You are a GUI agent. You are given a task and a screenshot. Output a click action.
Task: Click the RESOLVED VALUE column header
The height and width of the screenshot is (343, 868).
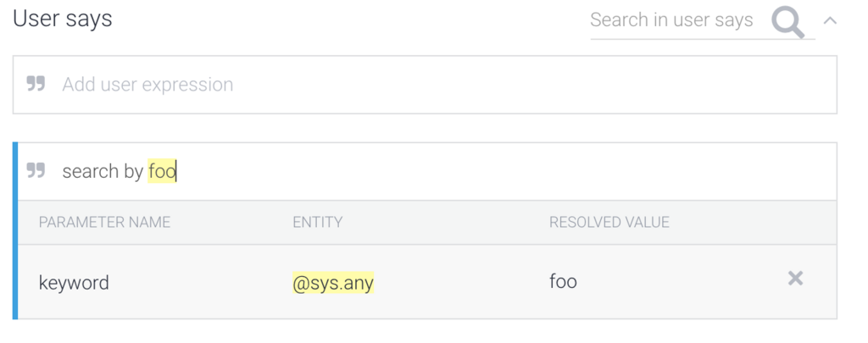609,222
